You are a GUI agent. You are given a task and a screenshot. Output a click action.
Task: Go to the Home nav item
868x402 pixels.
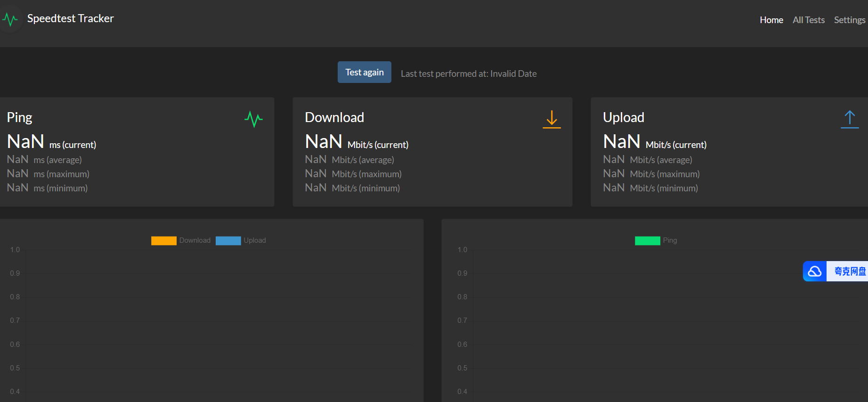tap(771, 20)
